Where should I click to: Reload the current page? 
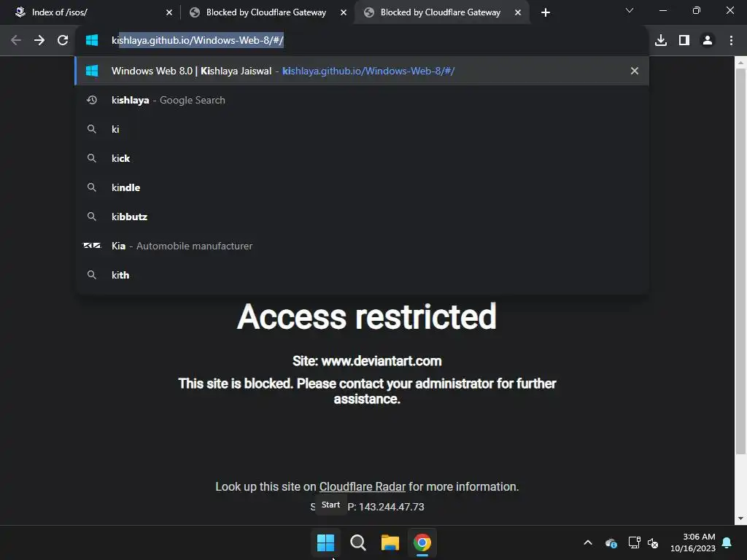tap(63, 41)
